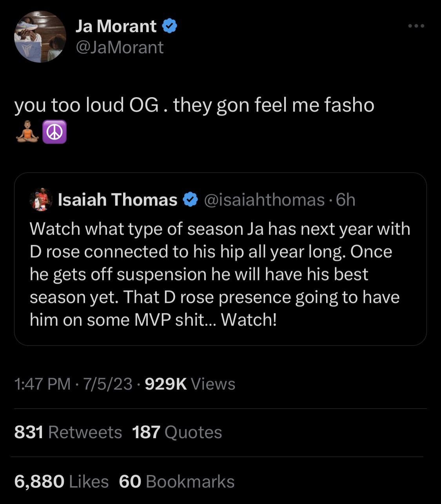View the 187 Quotes list
This screenshot has width=441, height=504.
177,432
